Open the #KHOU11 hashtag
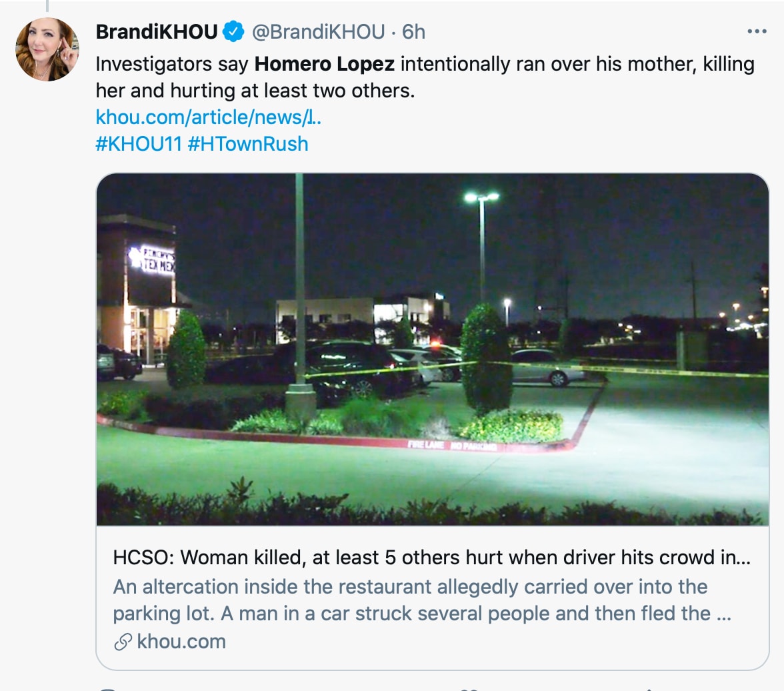Image resolution: width=784 pixels, height=691 pixels. tap(139, 143)
